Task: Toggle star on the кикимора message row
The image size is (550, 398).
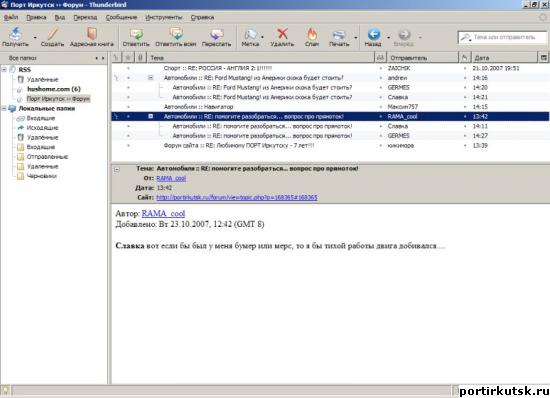Action: click(x=128, y=145)
